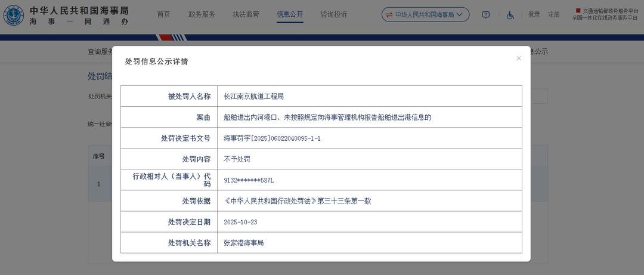
Task: Click the China MSA anchor logo
Action: pos(13,16)
